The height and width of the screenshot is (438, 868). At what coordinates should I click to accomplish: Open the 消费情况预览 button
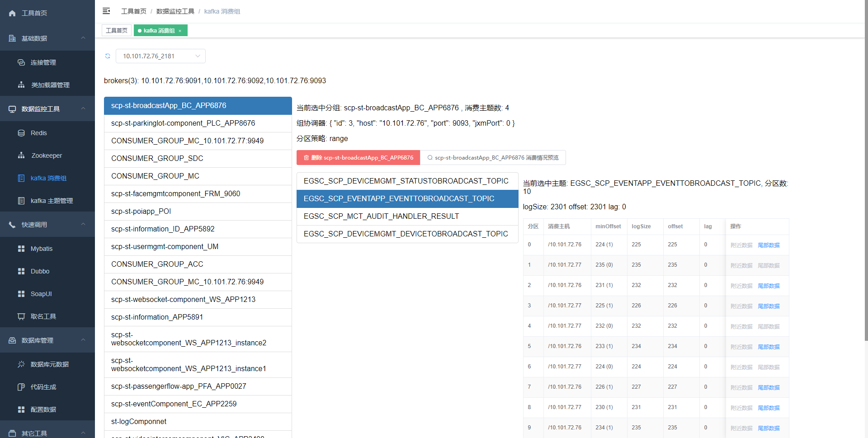click(x=493, y=157)
